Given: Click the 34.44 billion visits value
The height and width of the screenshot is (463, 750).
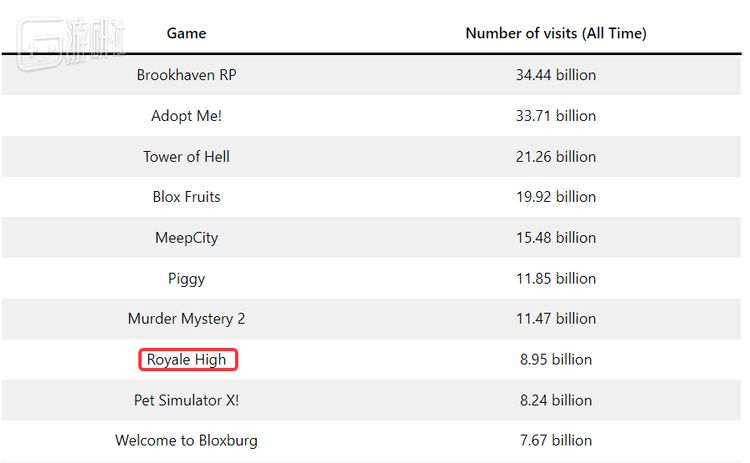Looking at the screenshot, I should pyautogui.click(x=556, y=75).
